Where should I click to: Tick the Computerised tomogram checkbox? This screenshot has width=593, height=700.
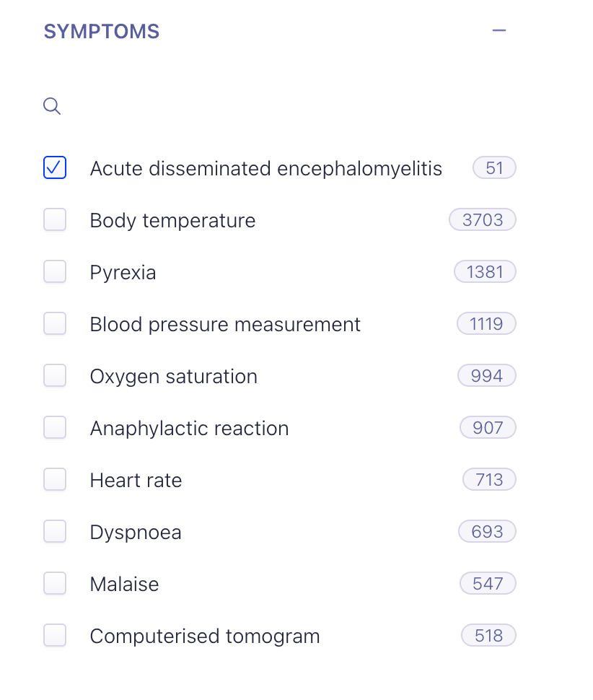coord(55,636)
